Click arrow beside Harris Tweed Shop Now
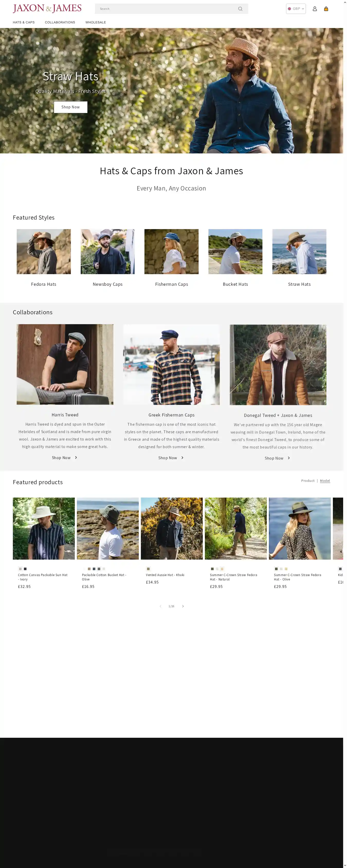Viewport: 347px width, 868px height. 76,457
